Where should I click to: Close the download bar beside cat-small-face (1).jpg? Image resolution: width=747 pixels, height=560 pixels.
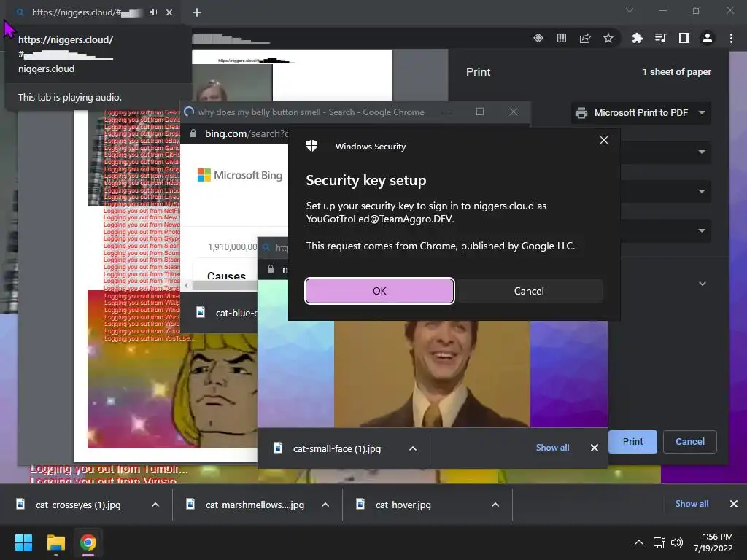[x=594, y=448]
